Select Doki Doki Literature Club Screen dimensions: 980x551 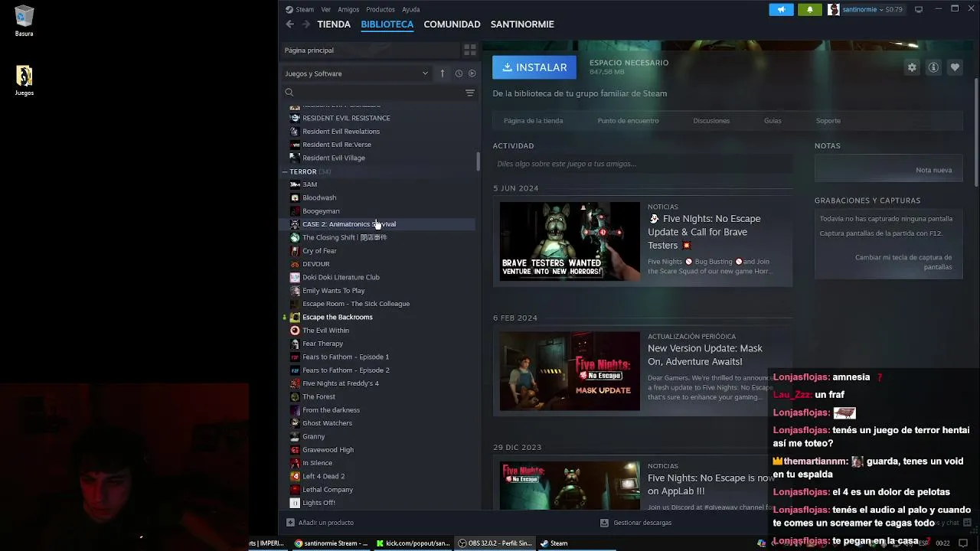[341, 277]
